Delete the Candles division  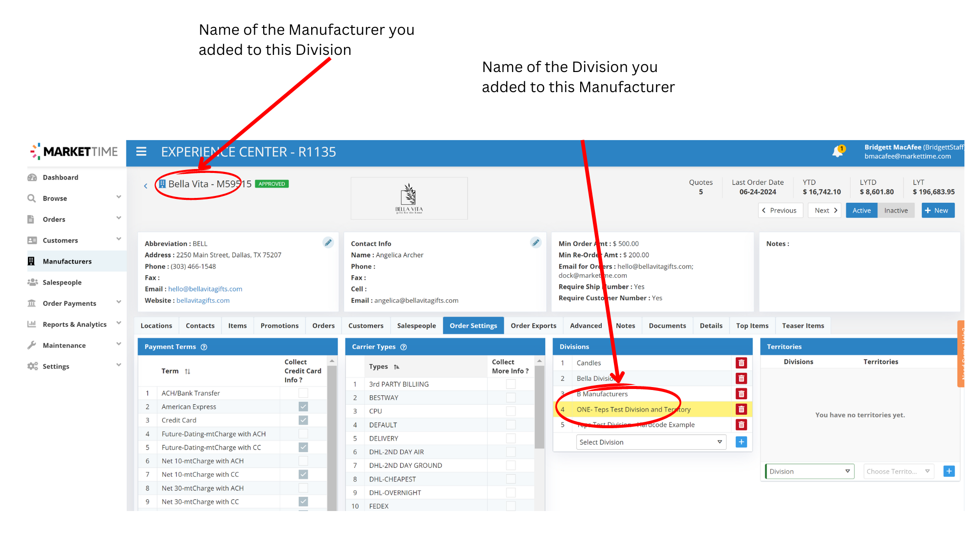point(741,363)
